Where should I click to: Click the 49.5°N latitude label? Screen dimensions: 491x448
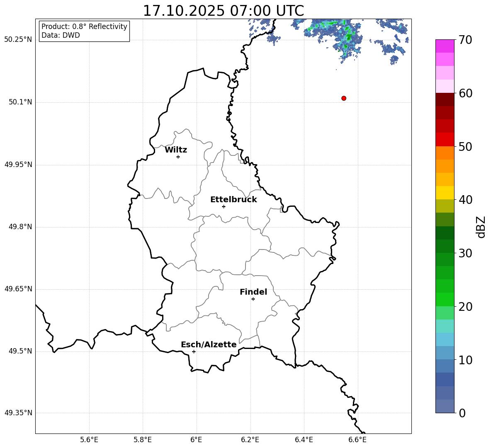point(20,351)
